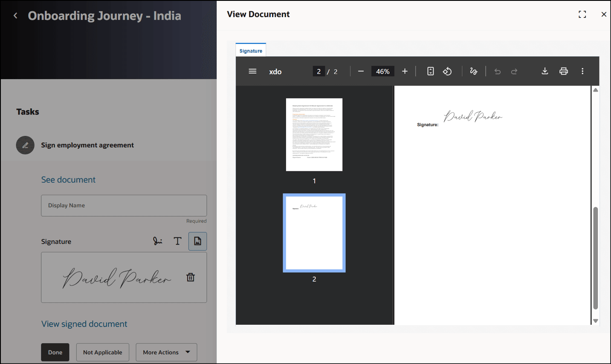Download the signed PDF document
This screenshot has width=611, height=364.
tap(544, 71)
